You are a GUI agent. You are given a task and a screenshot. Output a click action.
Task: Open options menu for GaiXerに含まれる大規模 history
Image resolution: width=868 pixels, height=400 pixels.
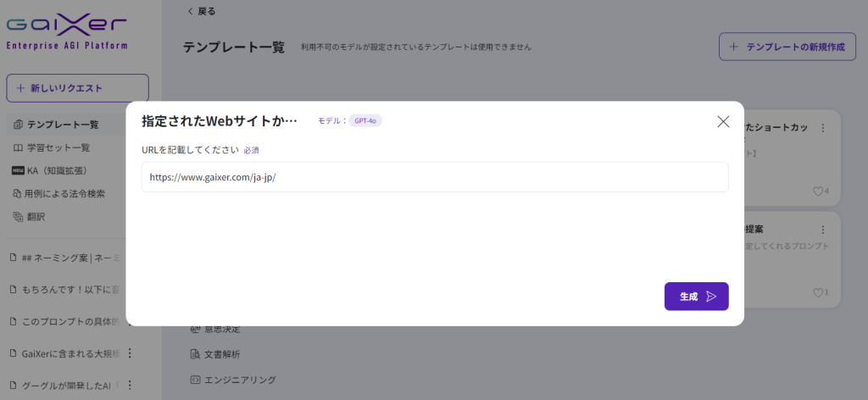pyautogui.click(x=130, y=353)
